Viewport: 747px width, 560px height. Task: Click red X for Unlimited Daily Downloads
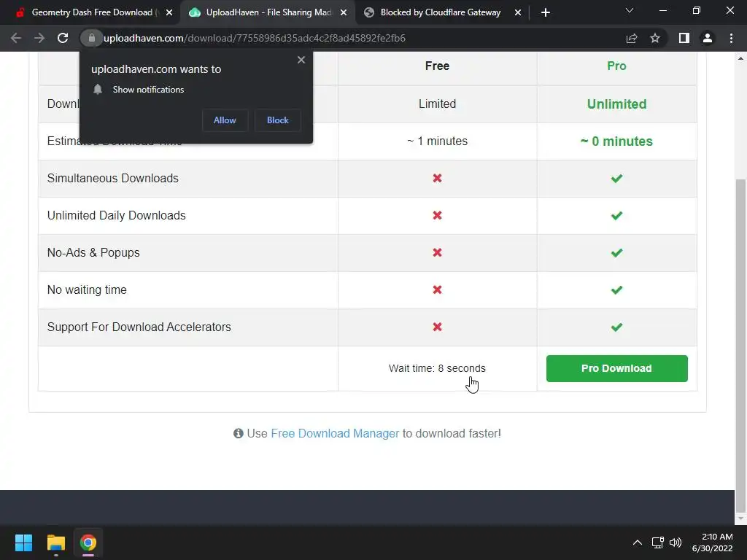coord(438,215)
